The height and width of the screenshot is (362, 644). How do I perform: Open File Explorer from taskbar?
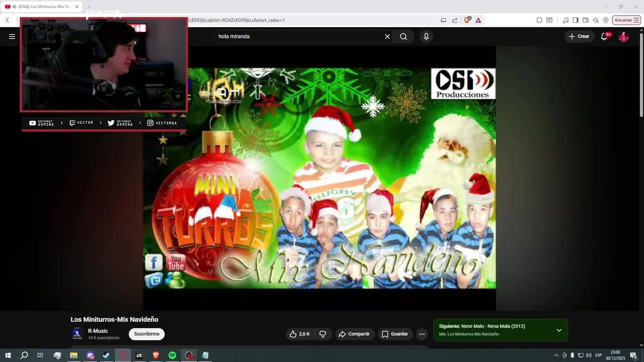[x=73, y=355]
